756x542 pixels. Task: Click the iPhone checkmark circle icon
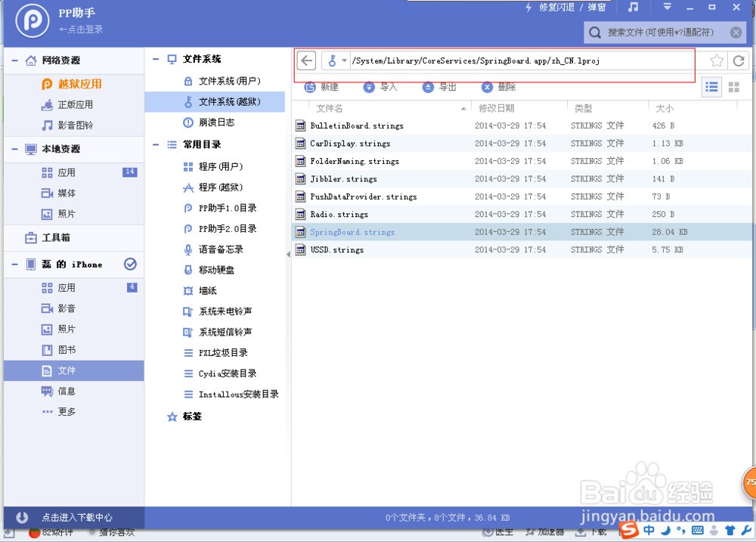(x=130, y=265)
